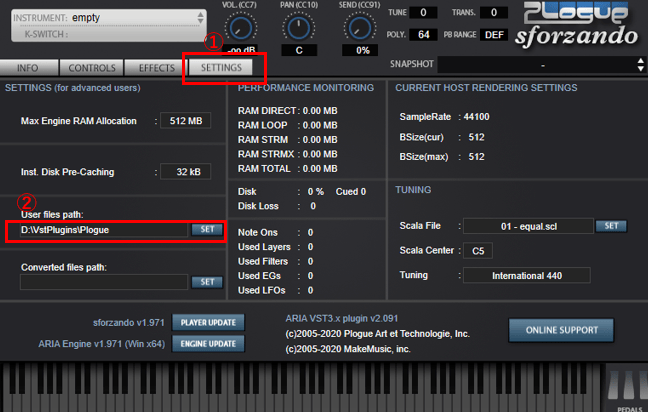Click the 'BSize(max) : 512' text
Viewport: 648px width, 412px height.
pyautogui.click(x=442, y=157)
